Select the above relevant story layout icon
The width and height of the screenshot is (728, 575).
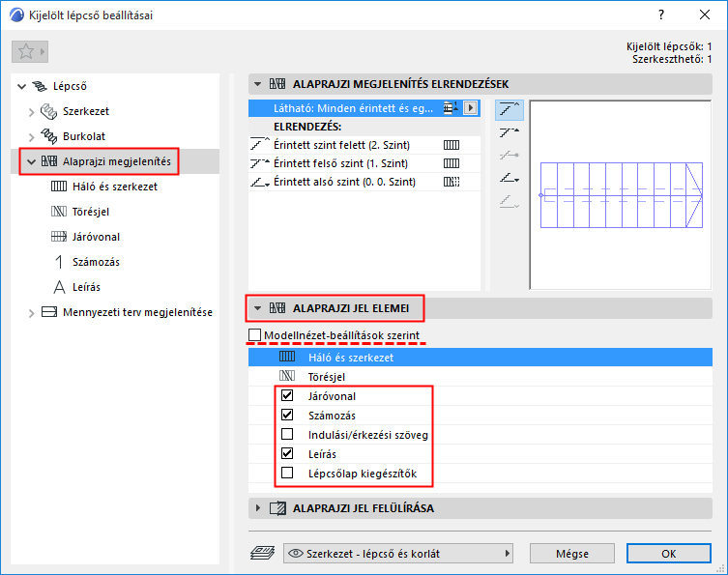coord(510,110)
